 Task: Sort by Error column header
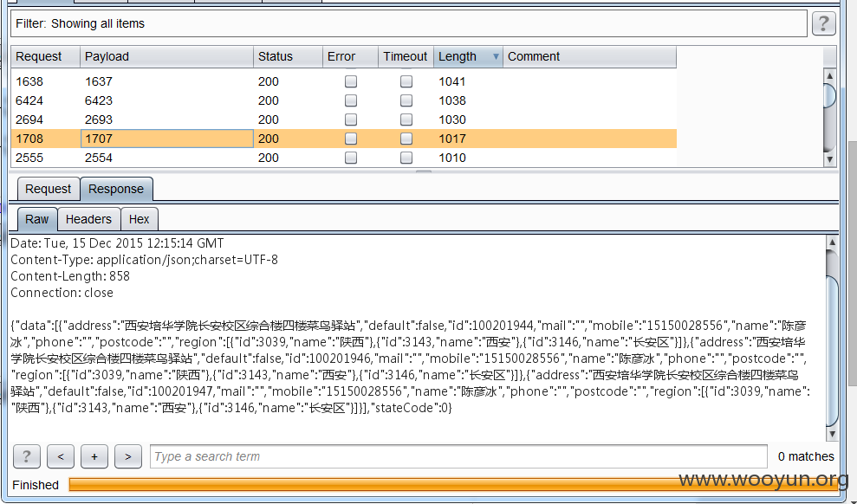click(x=350, y=57)
